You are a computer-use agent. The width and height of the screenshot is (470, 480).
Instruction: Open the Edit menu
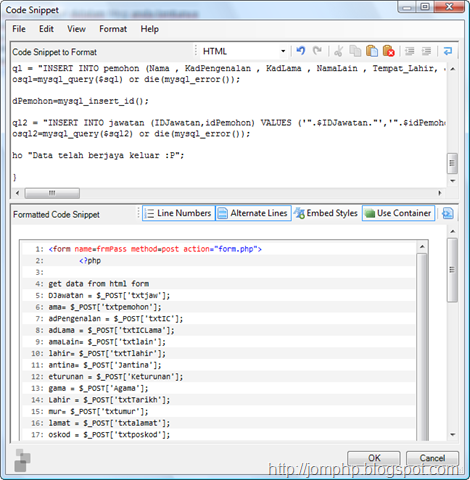tap(46, 29)
